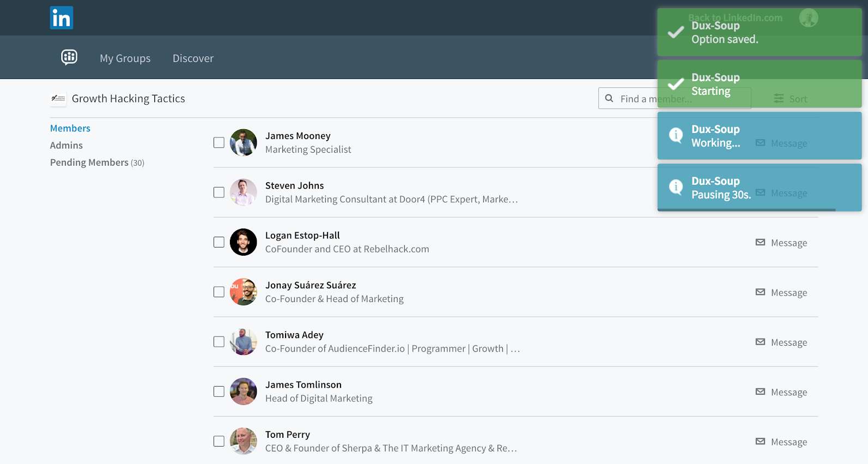868x464 pixels.
Task: Open Logan Estop-Hall's profile photo
Action: (244, 242)
